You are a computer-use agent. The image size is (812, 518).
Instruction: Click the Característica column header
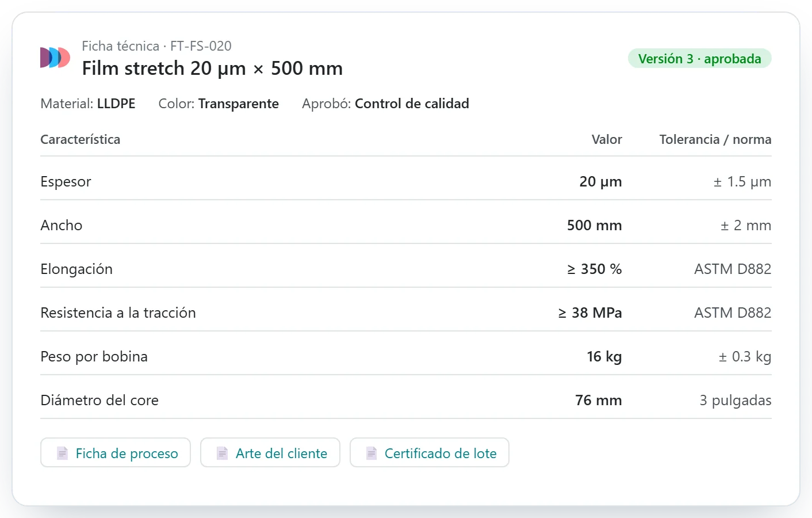click(81, 139)
